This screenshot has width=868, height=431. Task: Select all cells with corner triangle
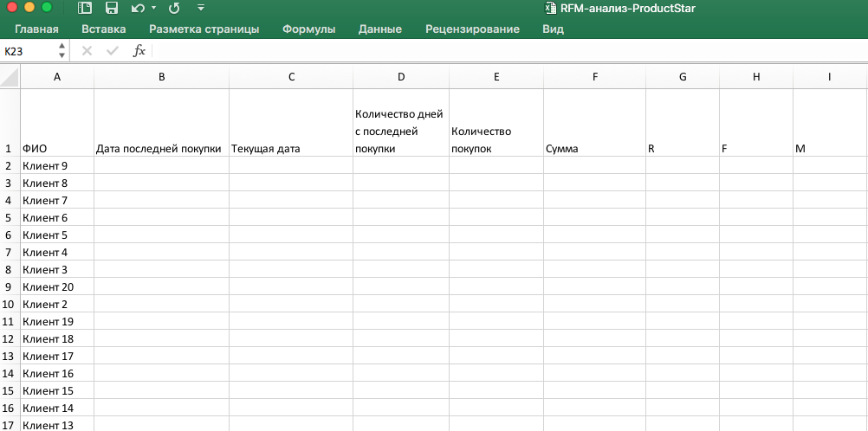click(x=10, y=77)
